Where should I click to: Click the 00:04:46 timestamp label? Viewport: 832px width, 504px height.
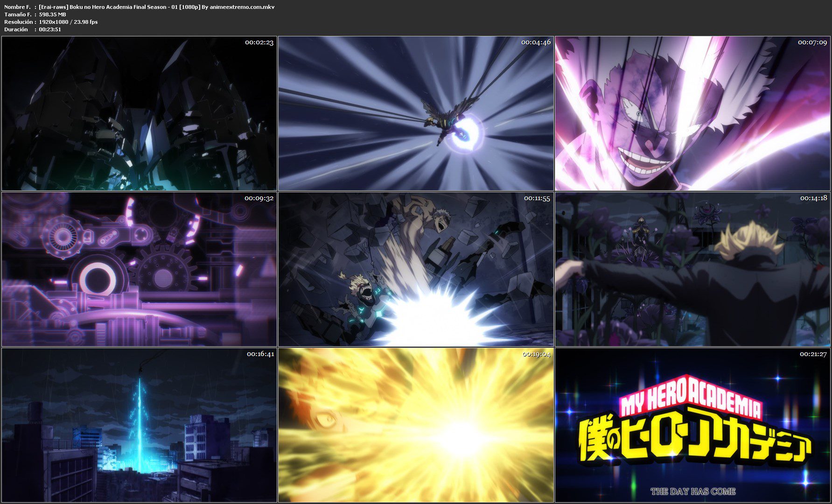click(536, 42)
